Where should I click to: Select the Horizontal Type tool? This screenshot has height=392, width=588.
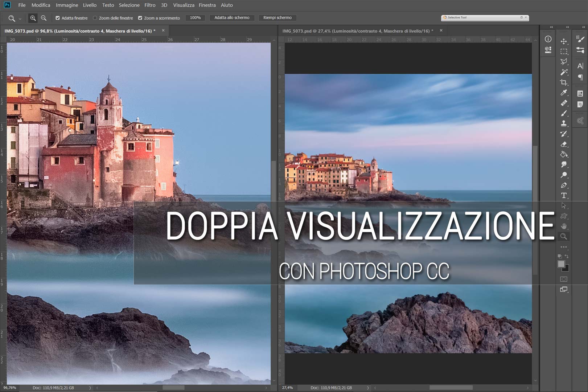[x=564, y=195]
